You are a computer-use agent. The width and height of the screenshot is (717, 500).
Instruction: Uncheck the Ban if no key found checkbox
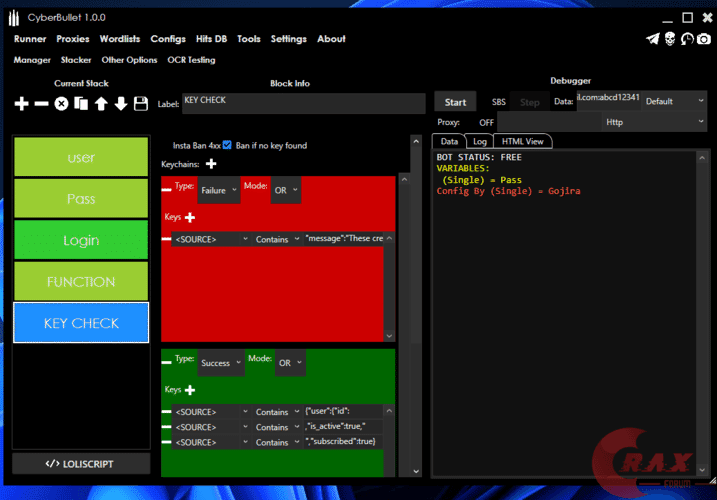click(x=227, y=145)
